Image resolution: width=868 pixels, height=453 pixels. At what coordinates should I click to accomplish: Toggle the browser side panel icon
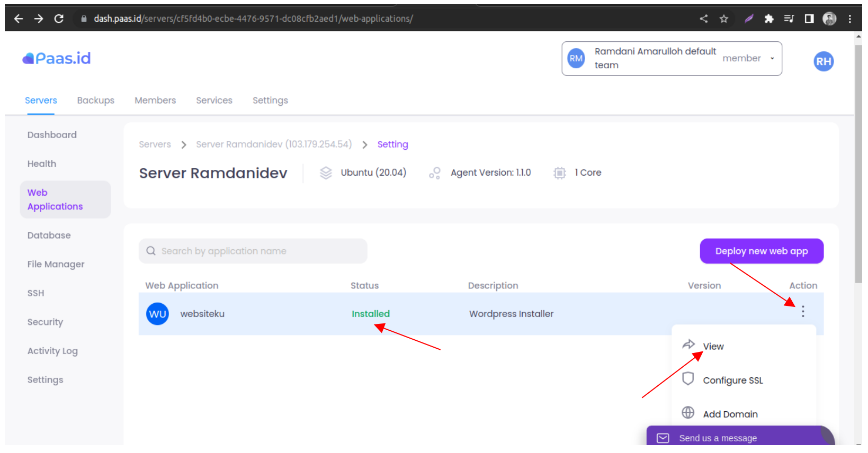809,19
